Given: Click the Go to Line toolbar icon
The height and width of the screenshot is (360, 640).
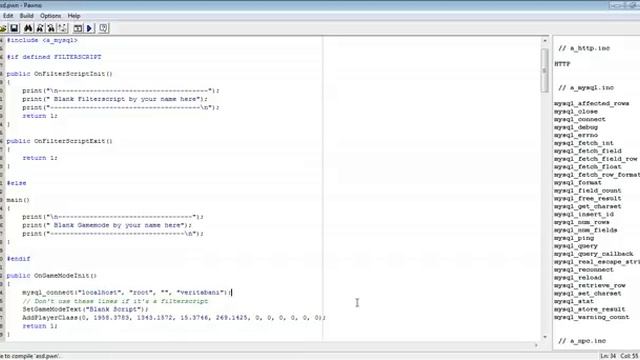Looking at the screenshot, I should (x=62, y=28).
